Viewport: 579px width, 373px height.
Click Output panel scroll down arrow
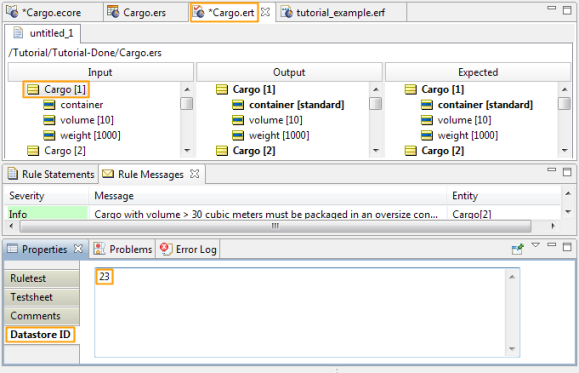(376, 150)
